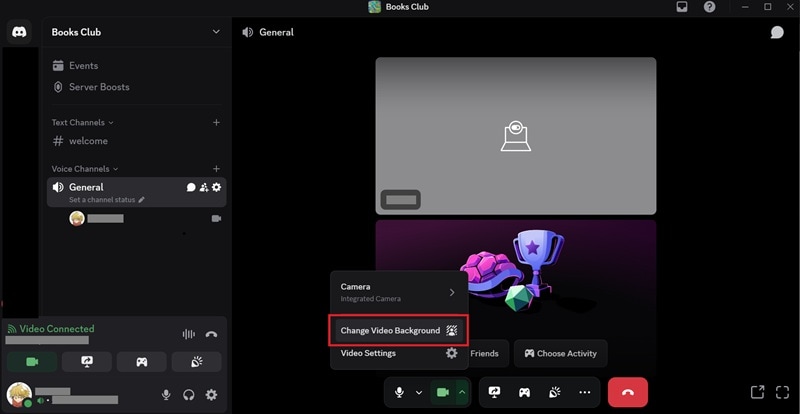The image size is (800, 414).
Task: Open microphone options dropdown arrow
Action: coord(419,392)
